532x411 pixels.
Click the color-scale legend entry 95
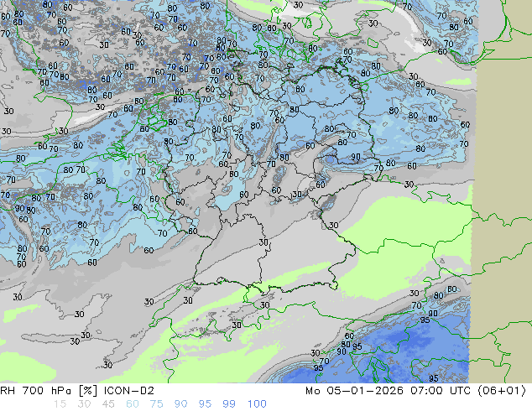[205, 404]
